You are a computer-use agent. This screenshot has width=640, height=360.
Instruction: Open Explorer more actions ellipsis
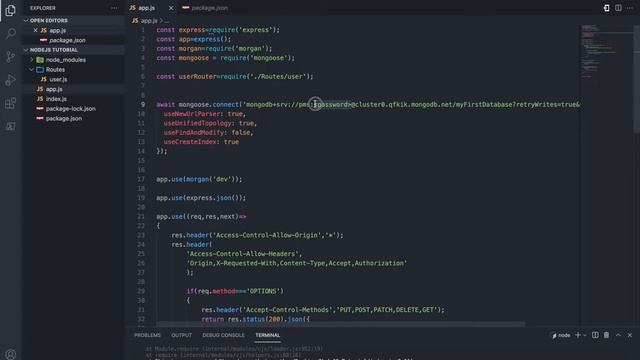pos(114,8)
